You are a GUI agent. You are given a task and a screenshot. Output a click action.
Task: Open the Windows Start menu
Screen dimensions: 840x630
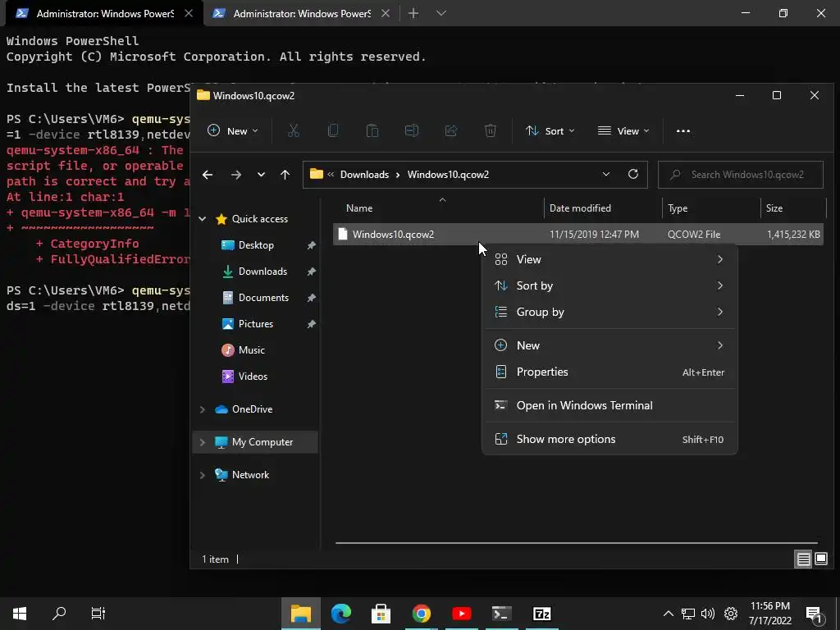[20, 614]
